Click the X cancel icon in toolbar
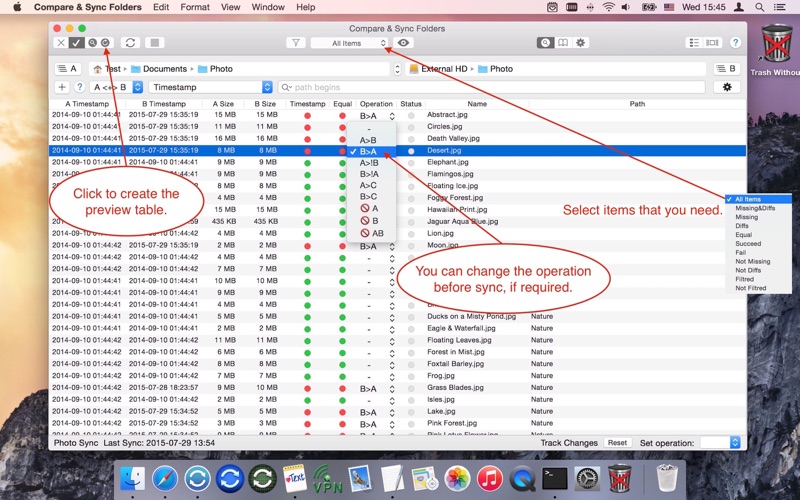 (x=61, y=43)
